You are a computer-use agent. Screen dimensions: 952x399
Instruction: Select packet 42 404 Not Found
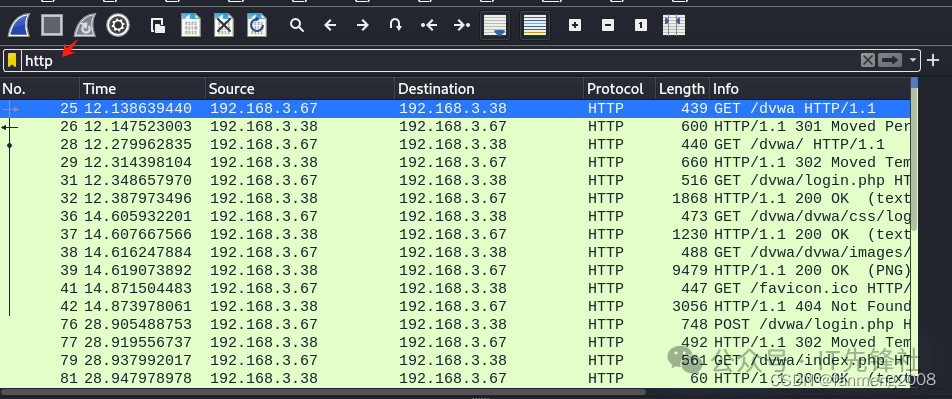click(455, 306)
